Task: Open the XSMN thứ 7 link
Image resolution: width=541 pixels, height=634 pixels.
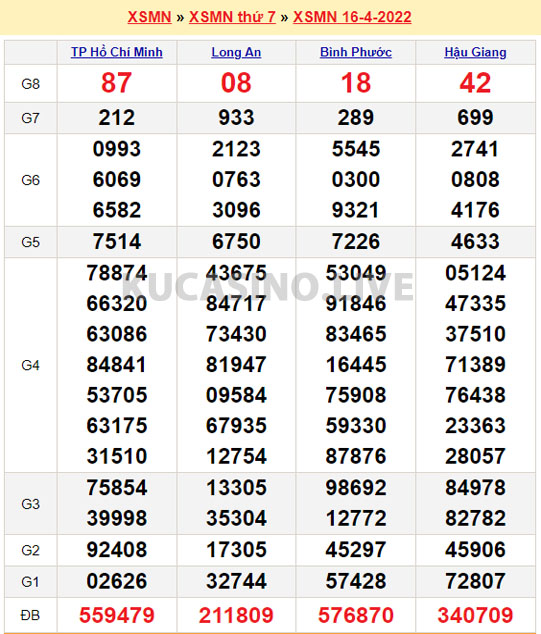Action: [232, 17]
